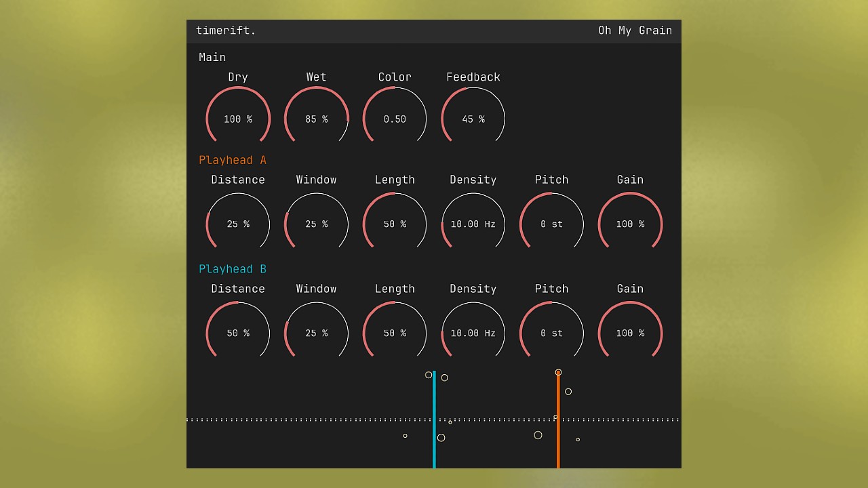Click Playhead B Distance knob
Viewport: 868px width, 488px height.
(238, 331)
